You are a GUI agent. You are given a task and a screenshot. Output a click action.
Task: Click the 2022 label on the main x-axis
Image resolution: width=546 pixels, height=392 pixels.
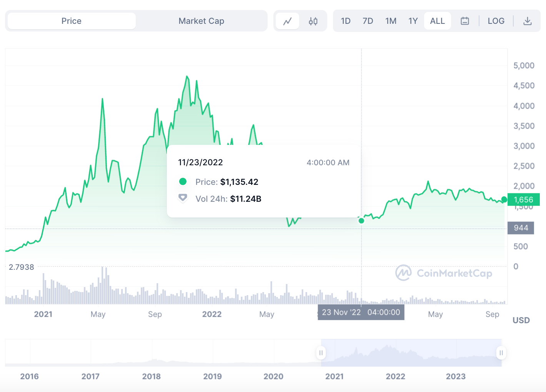[212, 314]
